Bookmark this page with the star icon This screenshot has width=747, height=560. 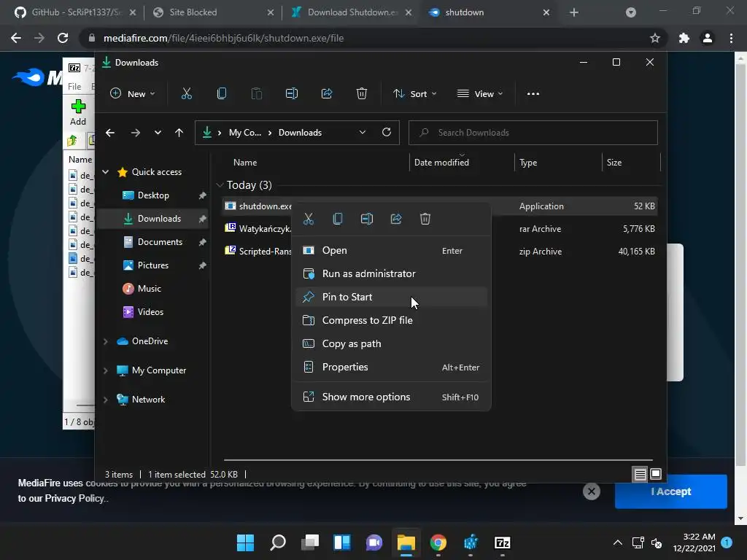[655, 38]
